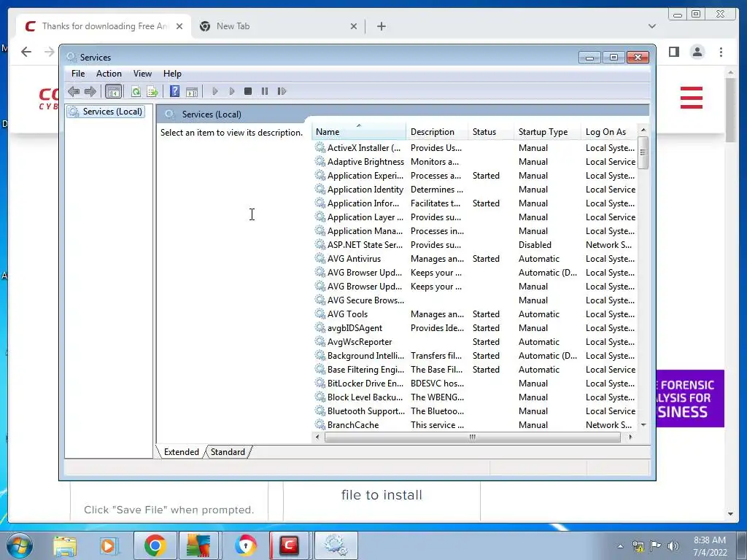747x560 pixels.
Task: Click the Comodo red C taskbar icon
Action: click(x=289, y=545)
